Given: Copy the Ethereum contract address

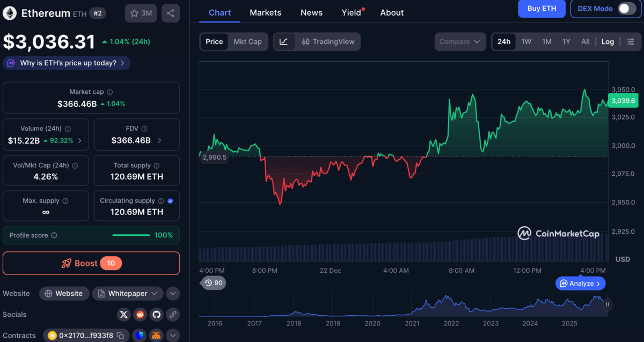Looking at the screenshot, I should pyautogui.click(x=121, y=335).
